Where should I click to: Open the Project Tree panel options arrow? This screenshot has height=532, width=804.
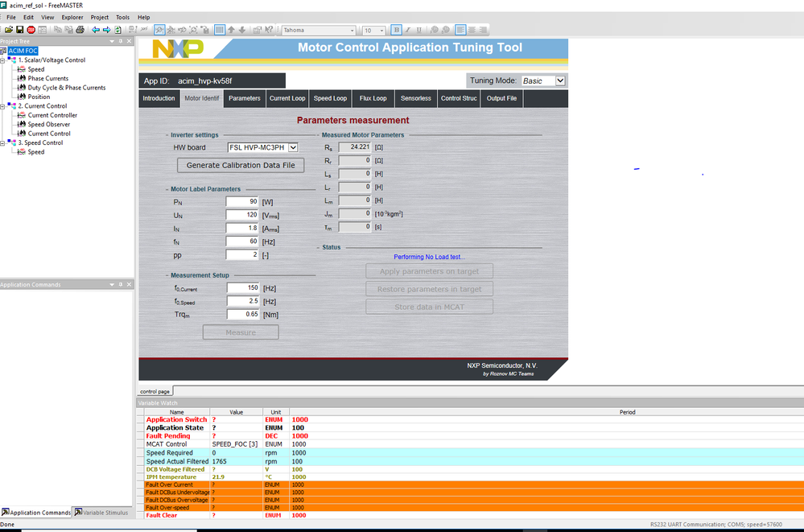[112, 41]
